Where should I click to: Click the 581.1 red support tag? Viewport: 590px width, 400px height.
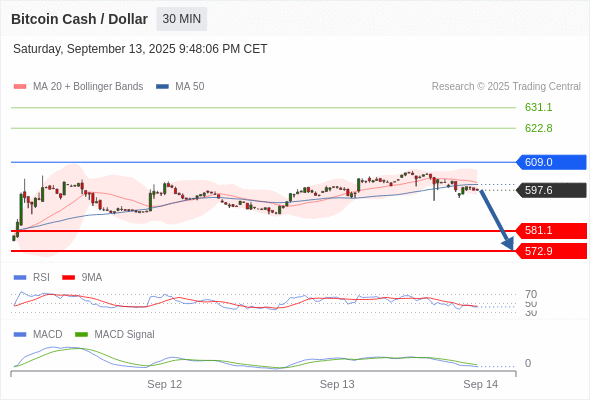pyautogui.click(x=552, y=230)
